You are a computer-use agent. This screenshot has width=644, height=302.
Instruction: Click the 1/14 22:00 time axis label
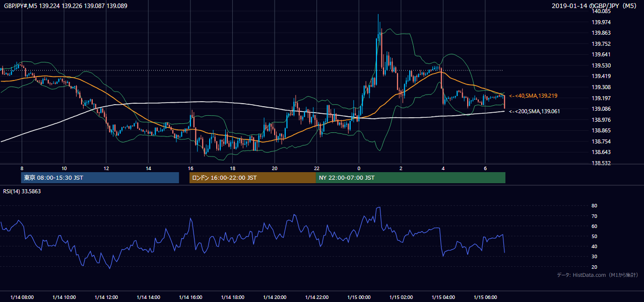coord(316,297)
